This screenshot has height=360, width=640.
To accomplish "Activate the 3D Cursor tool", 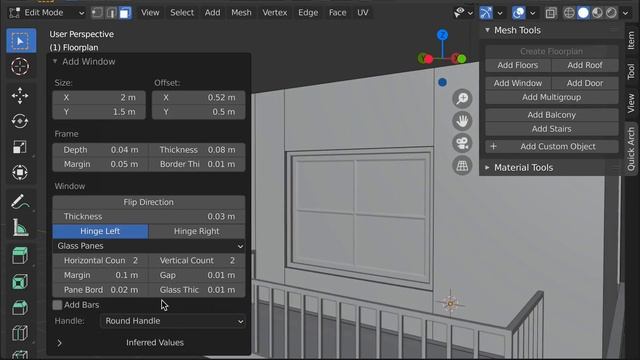I will click(20, 67).
